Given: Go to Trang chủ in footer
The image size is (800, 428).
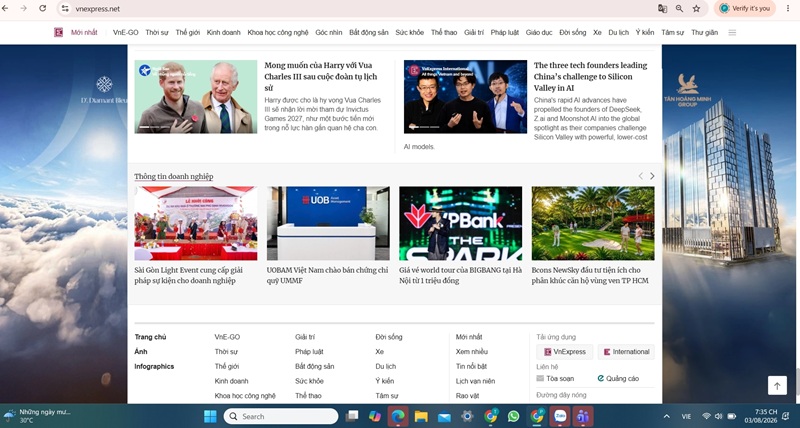Looking at the screenshot, I should tap(151, 337).
